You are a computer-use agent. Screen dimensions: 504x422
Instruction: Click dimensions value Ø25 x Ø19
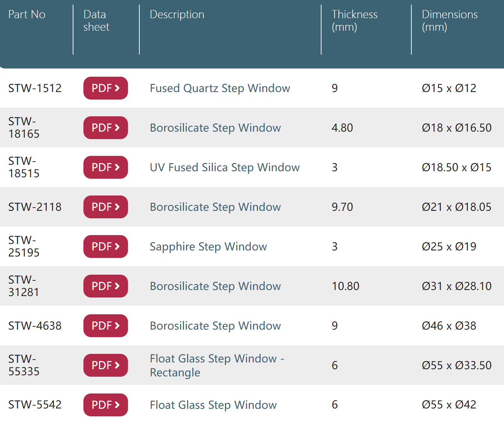coord(449,246)
